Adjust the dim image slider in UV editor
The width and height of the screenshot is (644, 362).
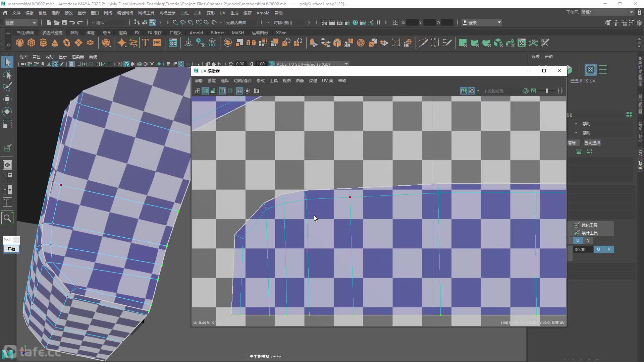pos(547,91)
